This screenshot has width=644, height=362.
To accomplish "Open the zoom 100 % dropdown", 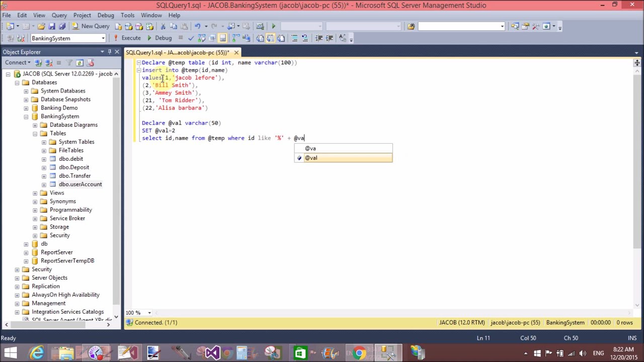I will pyautogui.click(x=149, y=313).
